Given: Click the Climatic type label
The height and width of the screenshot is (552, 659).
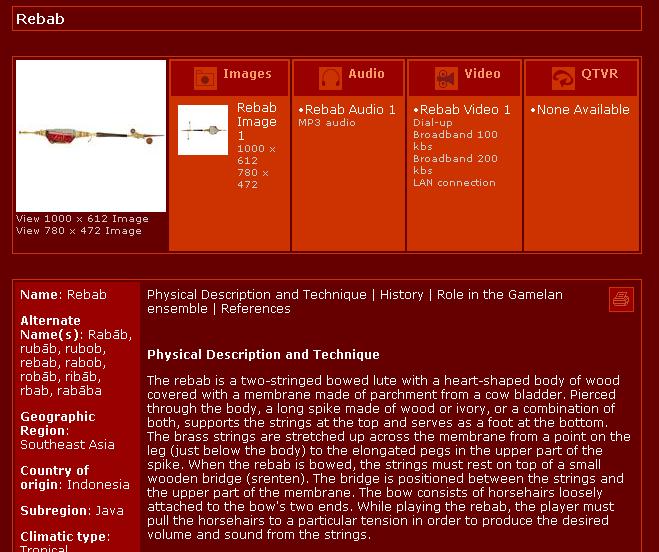Looking at the screenshot, I should (65, 537).
